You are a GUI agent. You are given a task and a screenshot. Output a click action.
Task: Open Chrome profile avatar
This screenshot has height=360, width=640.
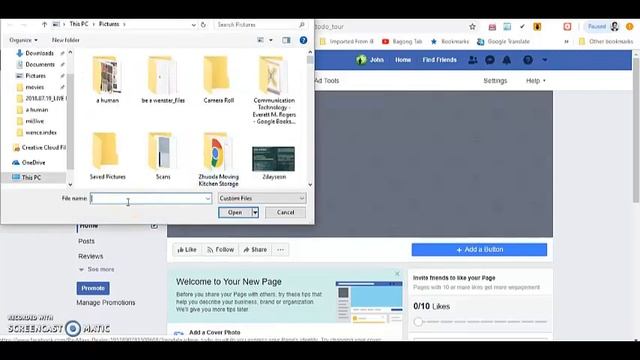(x=614, y=27)
